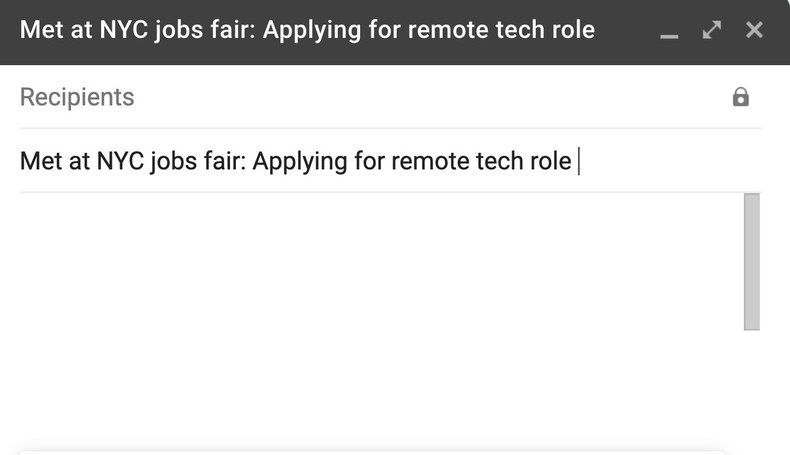Screen dimensions: 790x455
Task: Click "jobs" in the subject line text
Action: 174,161
